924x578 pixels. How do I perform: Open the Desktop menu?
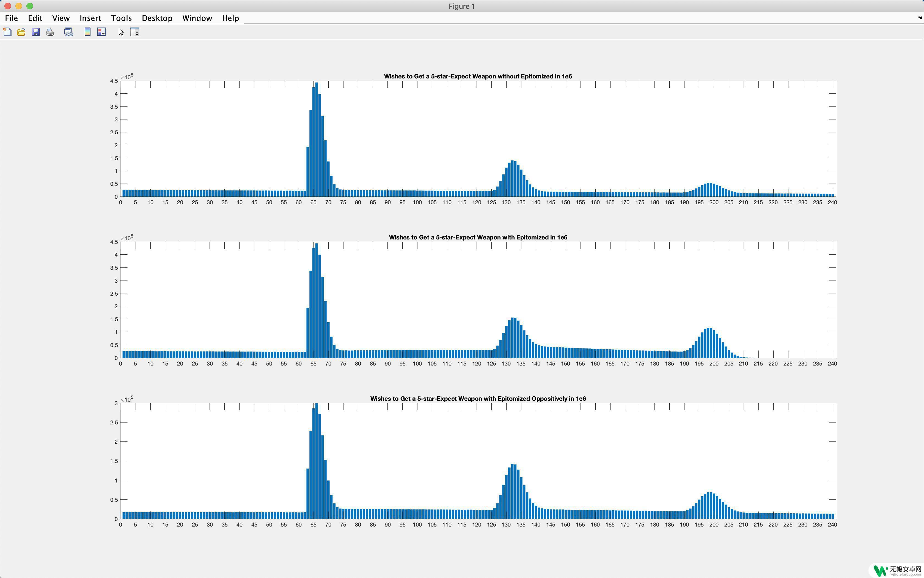pyautogui.click(x=157, y=18)
